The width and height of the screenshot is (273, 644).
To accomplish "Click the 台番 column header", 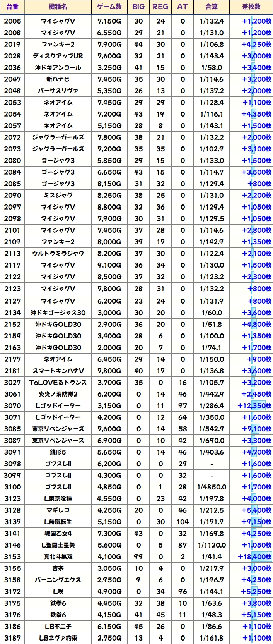I will 12,7.
